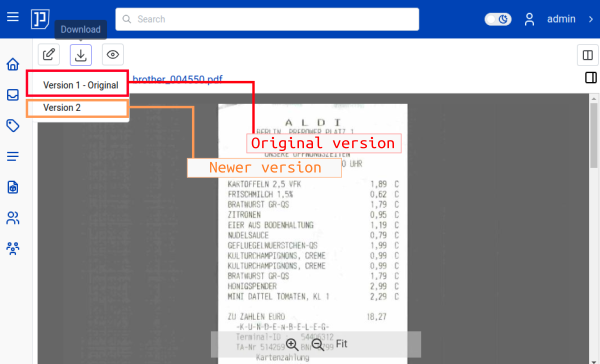Click receipt line ZU ZAHLEN EURO
The height and width of the screenshot is (364, 600).
[307, 317]
